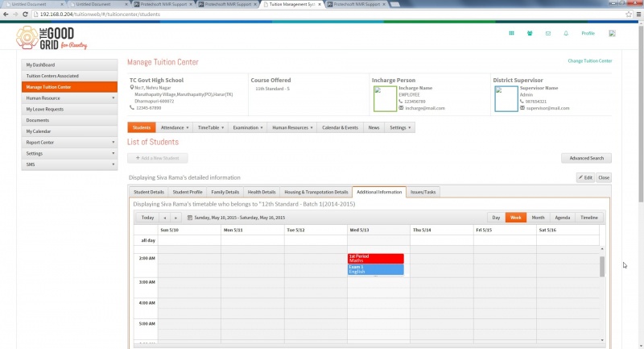Viewport: 644px width, 349px height.
Task: Expand Human Resource in the sidebar
Action: click(x=69, y=98)
